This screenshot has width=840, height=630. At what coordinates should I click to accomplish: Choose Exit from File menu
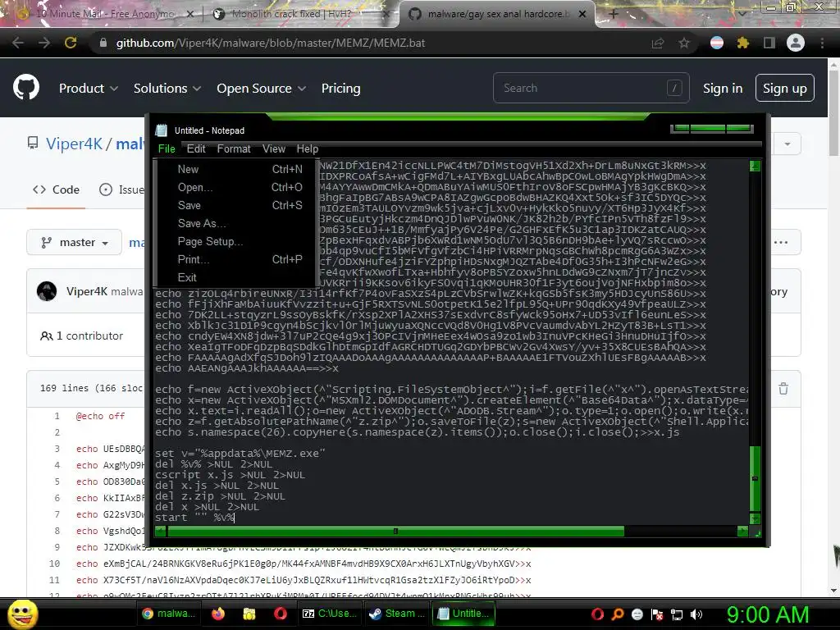click(x=235, y=277)
